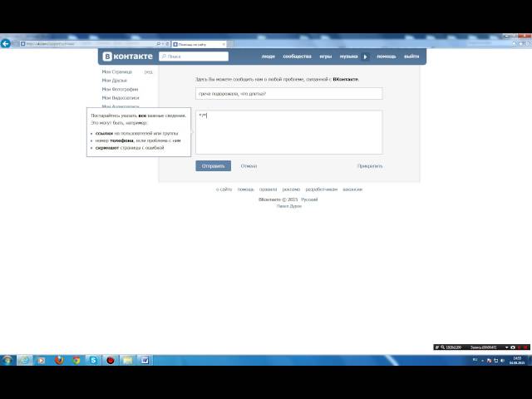Open Skype from the taskbar

pos(93,360)
